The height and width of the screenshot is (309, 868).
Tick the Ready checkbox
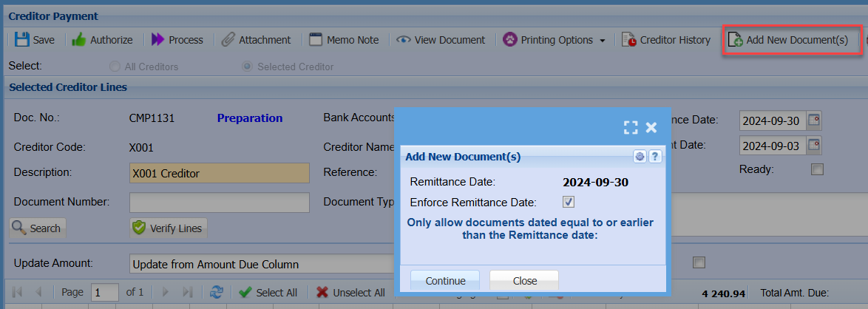coord(817,169)
